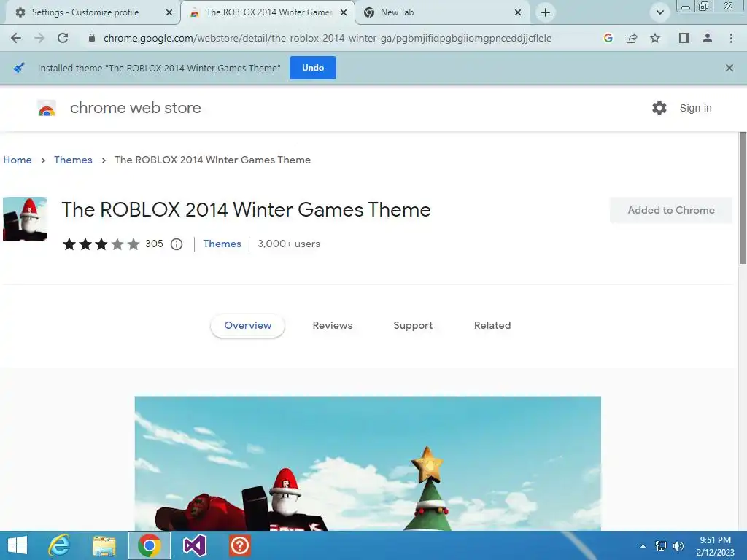Image resolution: width=747 pixels, height=560 pixels.
Task: Open a new tab with the plus button
Action: point(546,12)
